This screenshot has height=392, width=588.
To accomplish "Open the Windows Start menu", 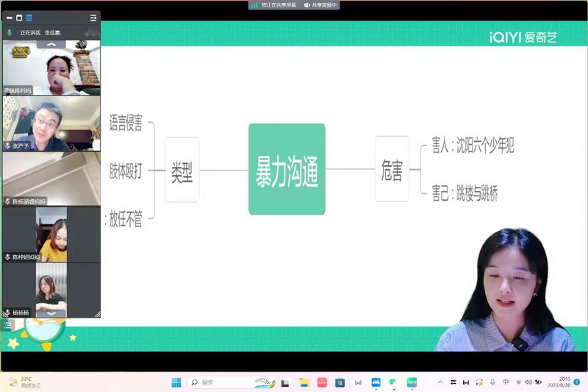I will point(176,382).
